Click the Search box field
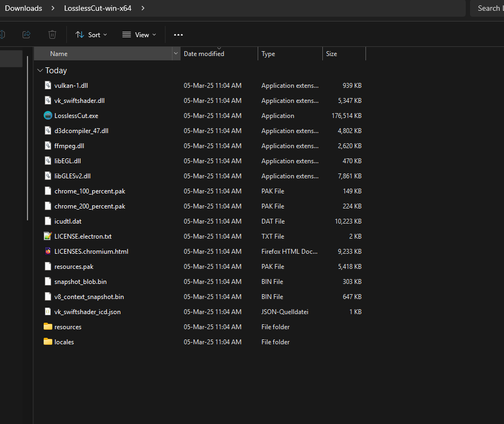The height and width of the screenshot is (424, 504). click(487, 9)
